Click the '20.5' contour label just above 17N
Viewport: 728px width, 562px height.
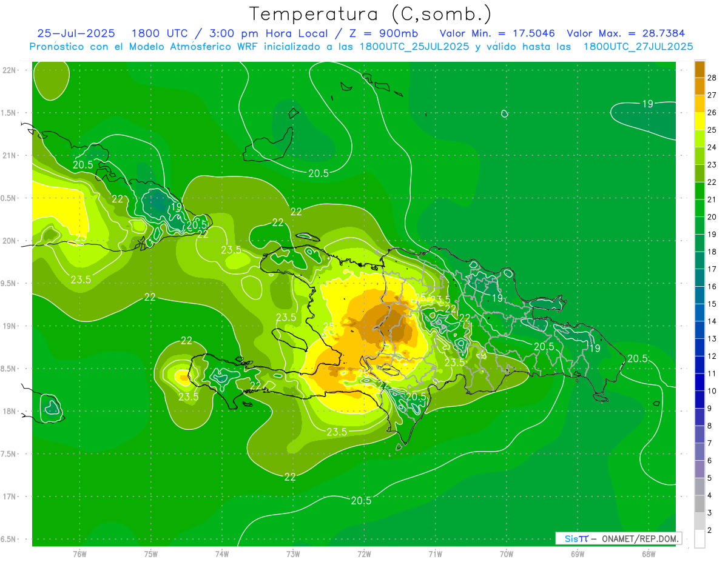click(x=361, y=501)
